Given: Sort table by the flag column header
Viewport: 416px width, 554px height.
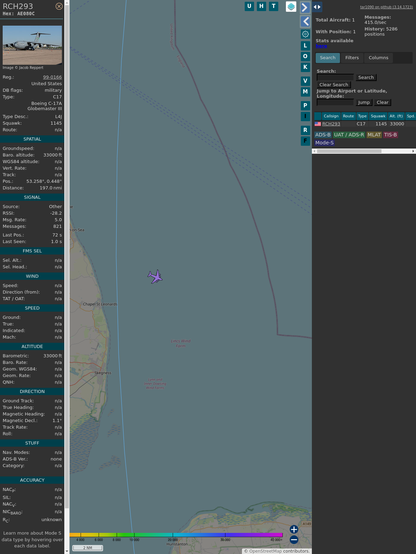Looking at the screenshot, I should point(318,116).
